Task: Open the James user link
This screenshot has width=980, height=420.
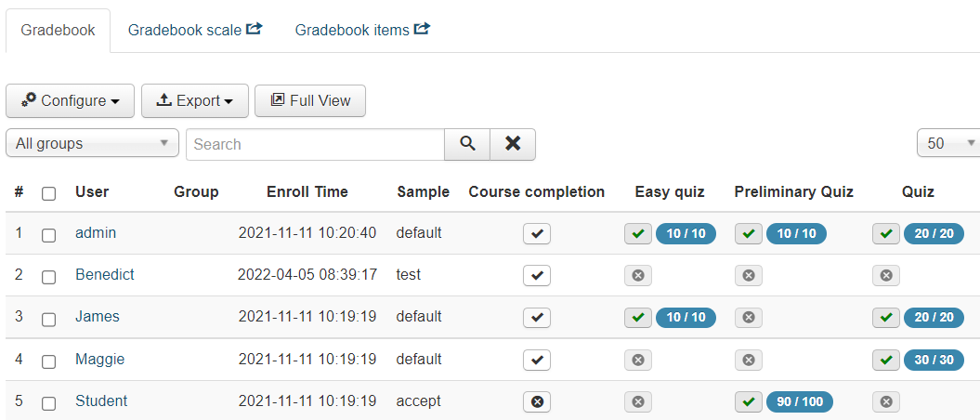Action: 98,317
